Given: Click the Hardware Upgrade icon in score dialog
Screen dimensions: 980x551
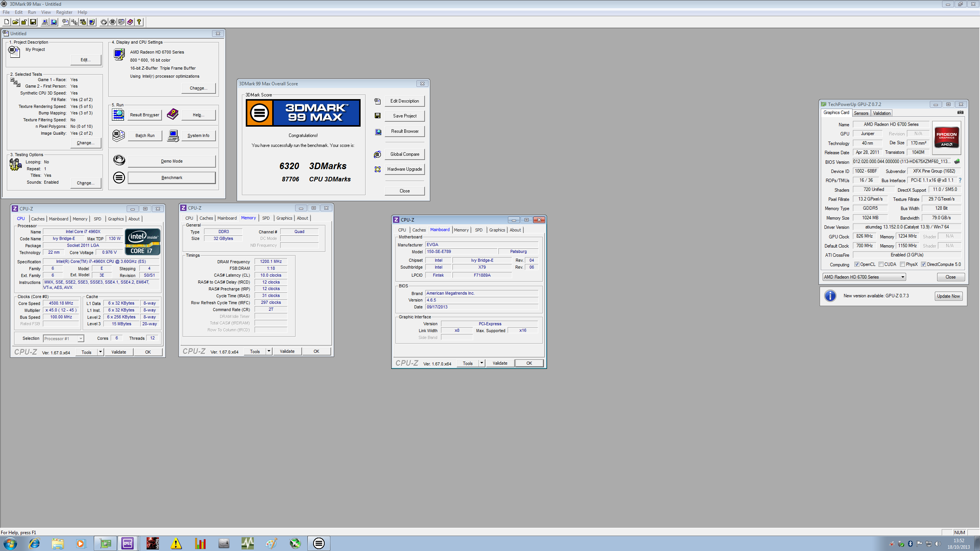Looking at the screenshot, I should pos(377,169).
